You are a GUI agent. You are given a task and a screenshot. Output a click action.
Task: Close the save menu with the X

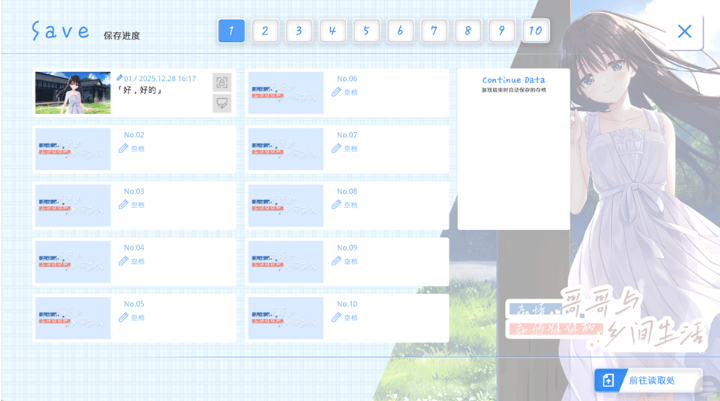684,32
